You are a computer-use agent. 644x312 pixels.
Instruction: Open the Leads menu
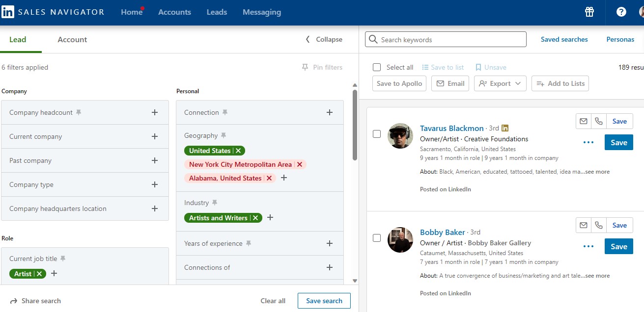point(217,12)
